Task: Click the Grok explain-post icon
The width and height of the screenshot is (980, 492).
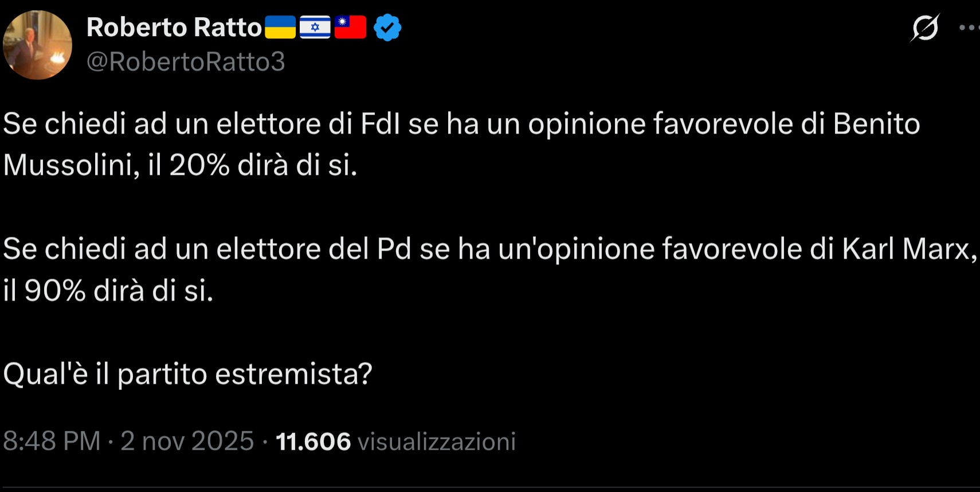Action: 924,28
